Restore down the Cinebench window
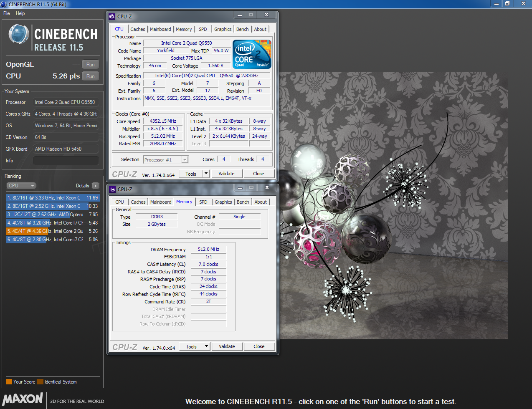The image size is (532, 409). point(507,3)
